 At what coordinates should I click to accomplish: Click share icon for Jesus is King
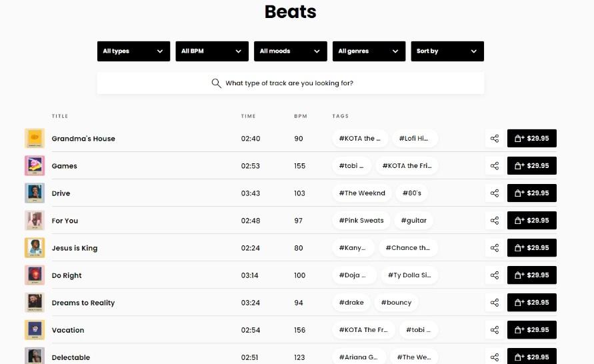tap(495, 248)
